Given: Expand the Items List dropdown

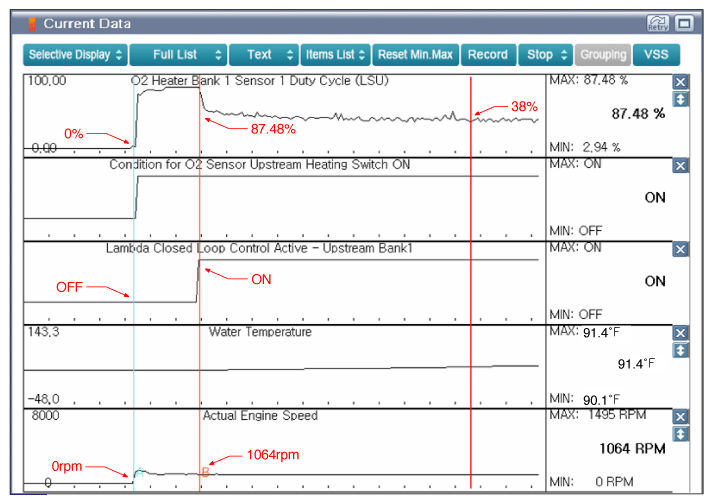Looking at the screenshot, I should (336, 54).
